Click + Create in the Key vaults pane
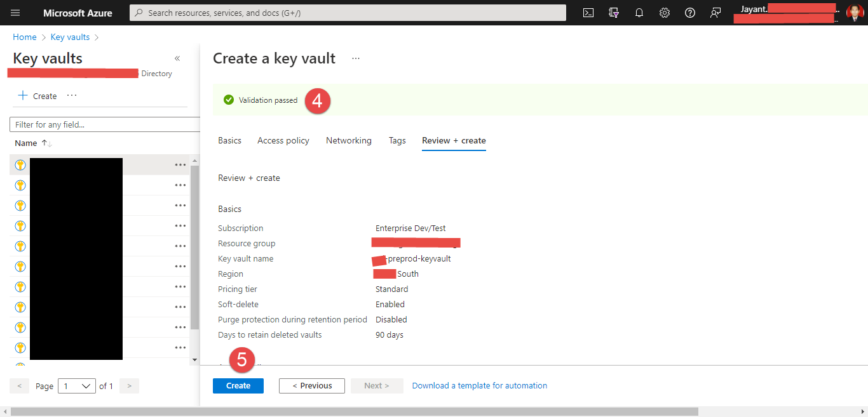This screenshot has height=417, width=868. coord(37,96)
